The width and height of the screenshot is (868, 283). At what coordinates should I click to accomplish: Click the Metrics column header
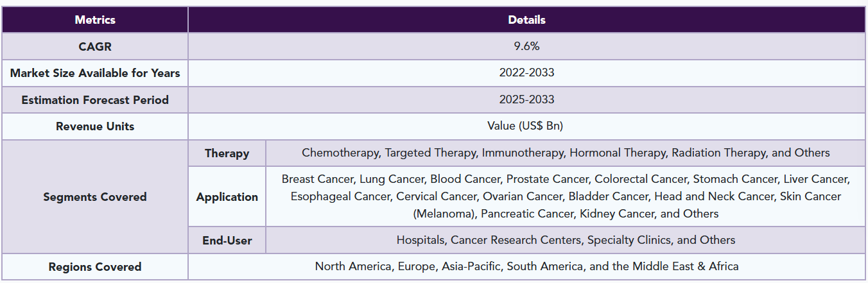pos(95,20)
